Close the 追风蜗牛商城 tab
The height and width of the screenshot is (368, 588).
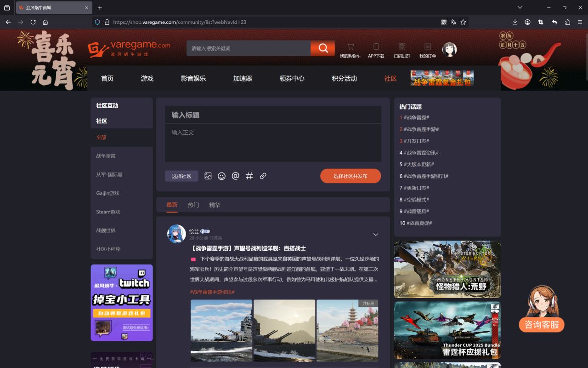(87, 8)
